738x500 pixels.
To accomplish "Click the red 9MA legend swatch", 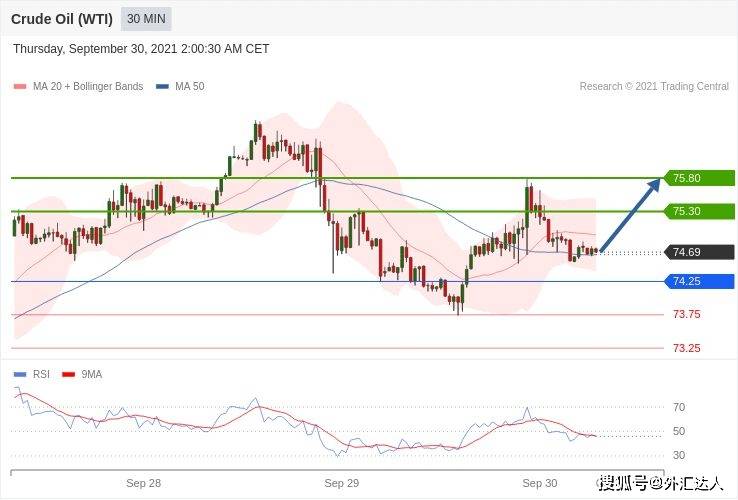I will [x=69, y=375].
